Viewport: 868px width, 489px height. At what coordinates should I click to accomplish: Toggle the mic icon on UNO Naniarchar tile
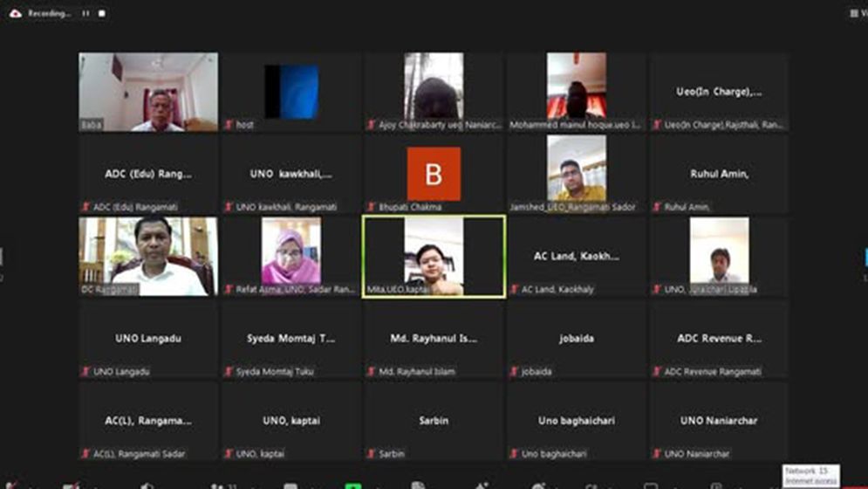(x=657, y=454)
